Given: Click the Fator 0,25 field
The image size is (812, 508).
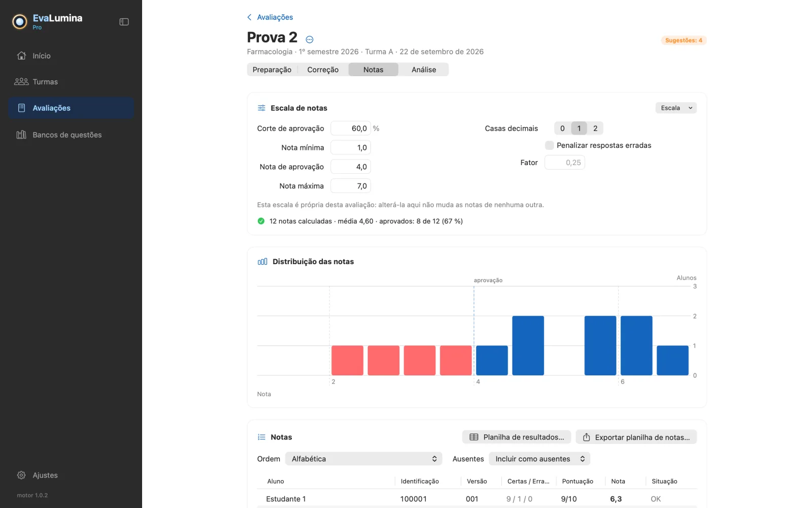Looking at the screenshot, I should click(x=565, y=163).
